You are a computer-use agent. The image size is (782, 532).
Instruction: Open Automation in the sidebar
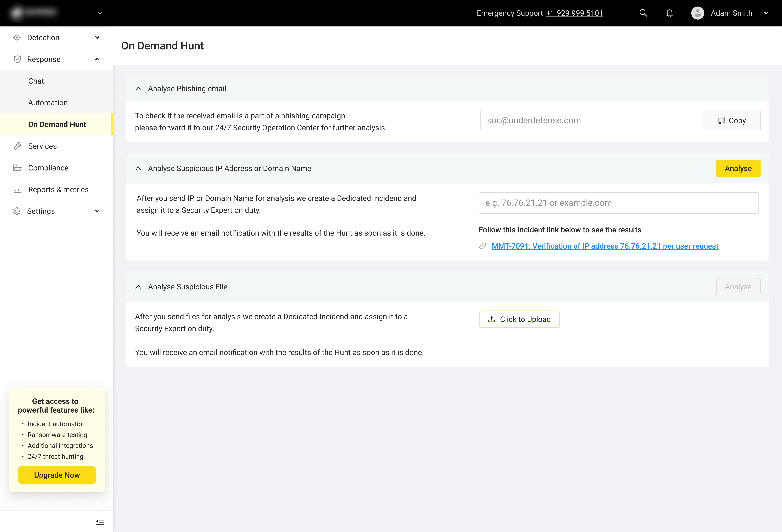coord(56,103)
